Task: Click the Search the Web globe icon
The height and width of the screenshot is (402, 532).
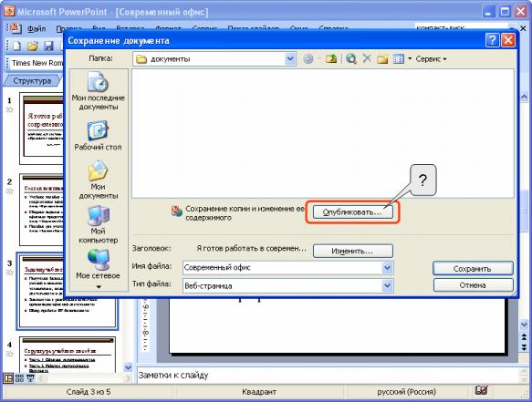Action: 351,59
